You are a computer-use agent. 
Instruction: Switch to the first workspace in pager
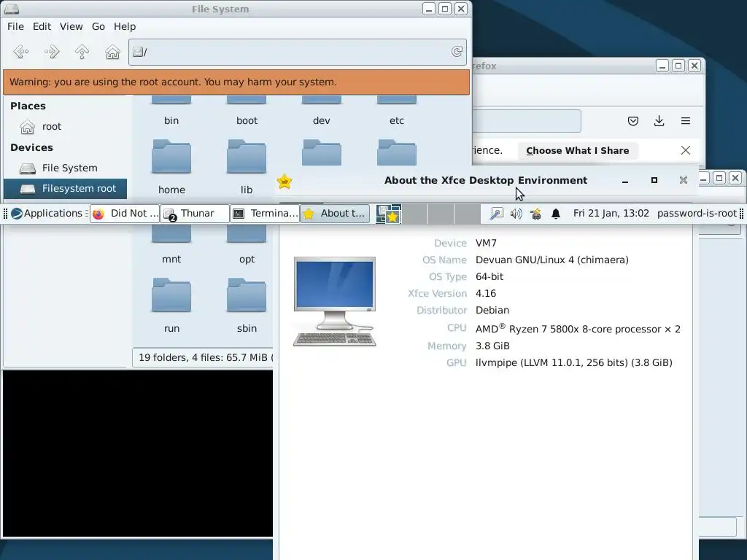(x=388, y=214)
